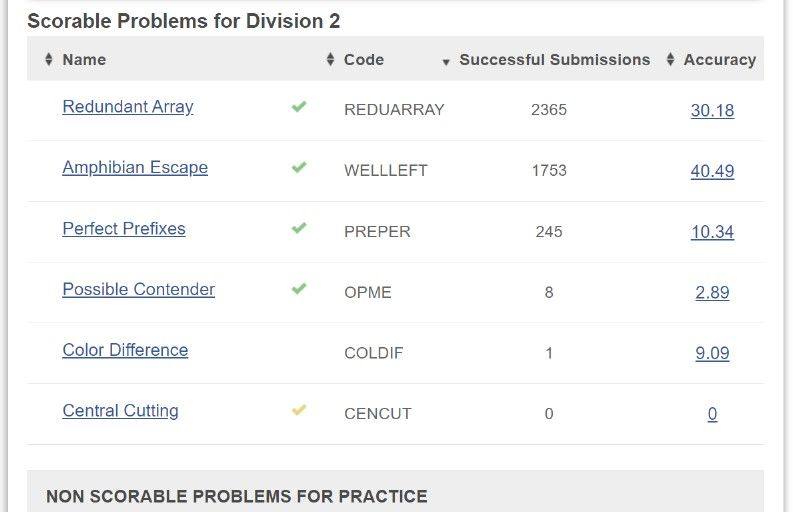Image resolution: width=793 pixels, height=512 pixels.
Task: Click green checkmark beside Possible Contender
Action: [x=299, y=288]
